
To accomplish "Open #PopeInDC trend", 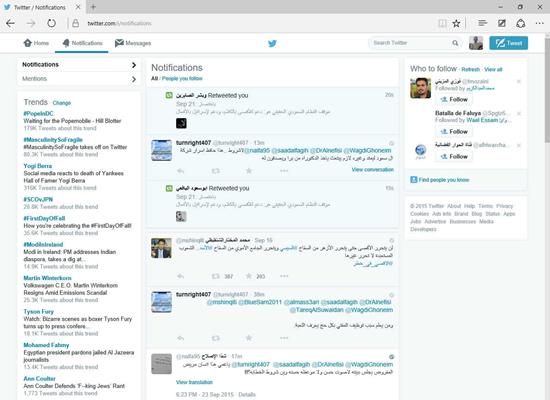I will click(39, 114).
